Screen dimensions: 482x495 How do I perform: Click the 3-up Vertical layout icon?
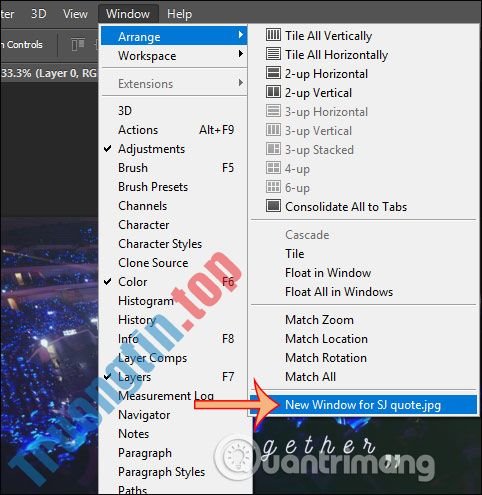pos(273,130)
